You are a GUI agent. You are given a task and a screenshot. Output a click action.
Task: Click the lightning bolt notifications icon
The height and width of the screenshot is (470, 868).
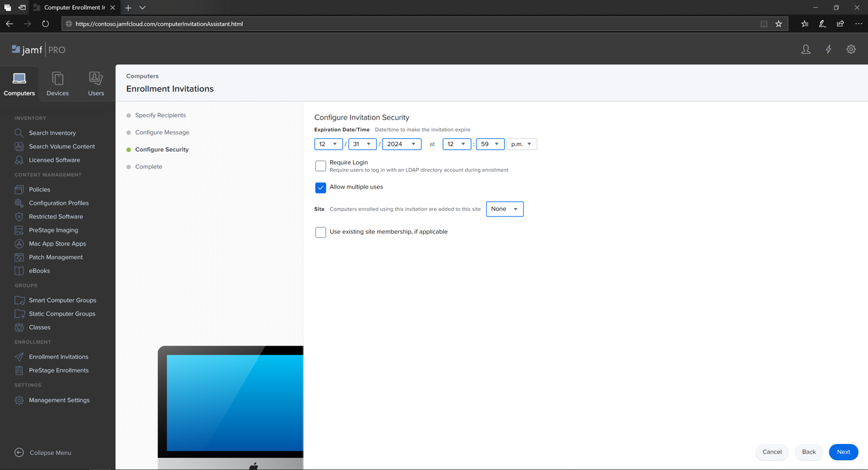click(829, 50)
